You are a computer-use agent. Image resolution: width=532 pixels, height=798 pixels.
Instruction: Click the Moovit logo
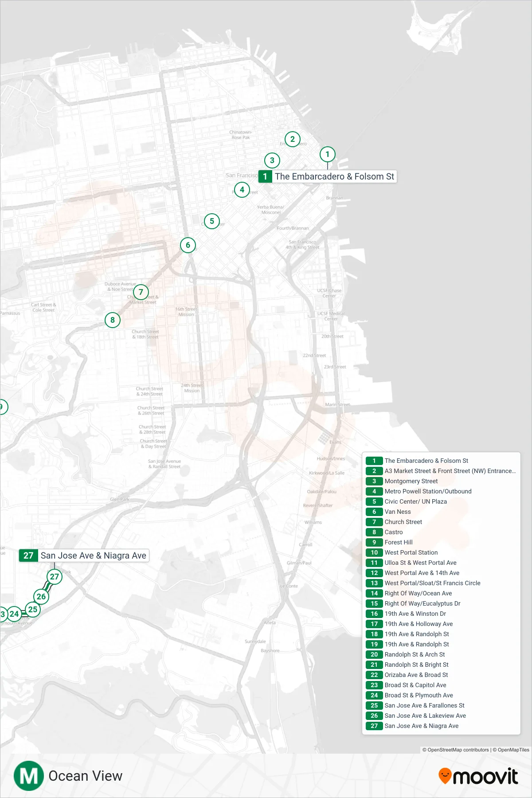478,776
